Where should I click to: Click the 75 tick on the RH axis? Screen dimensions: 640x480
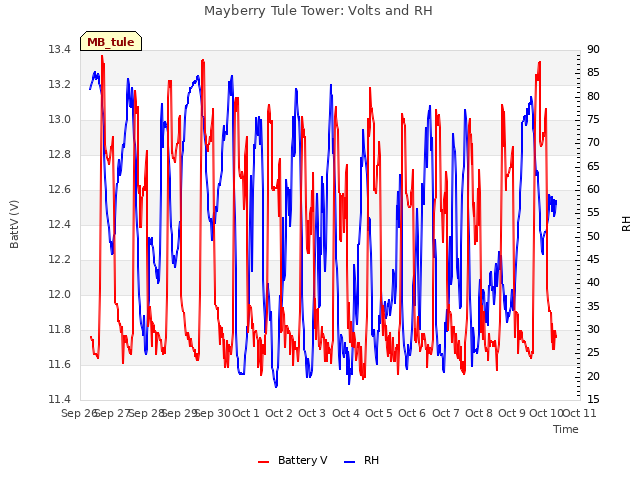(x=593, y=120)
